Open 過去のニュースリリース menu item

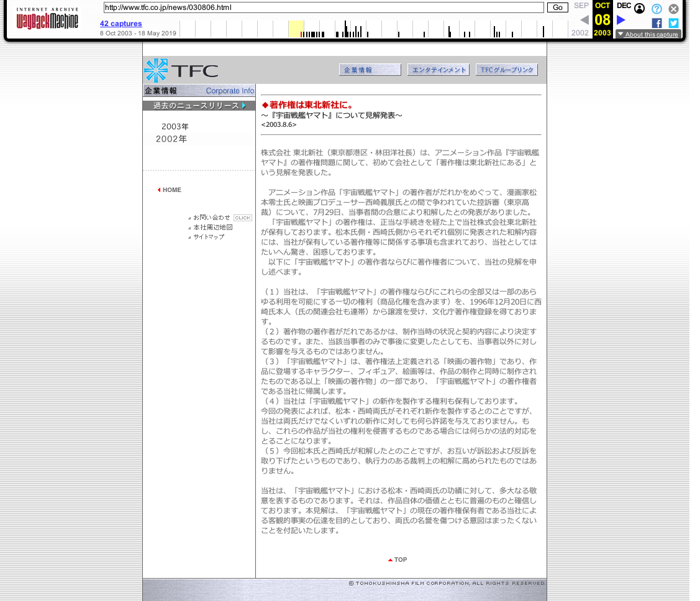[x=199, y=106]
